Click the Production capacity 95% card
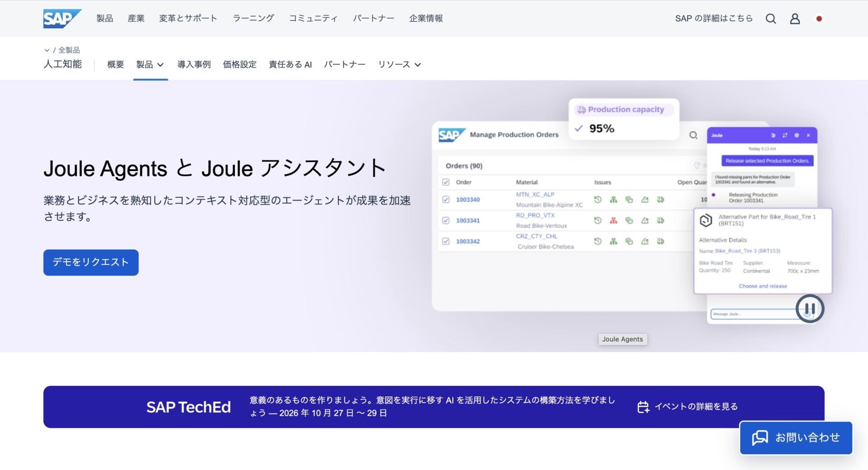Screen dimensions: 868x470 pyautogui.click(x=624, y=119)
